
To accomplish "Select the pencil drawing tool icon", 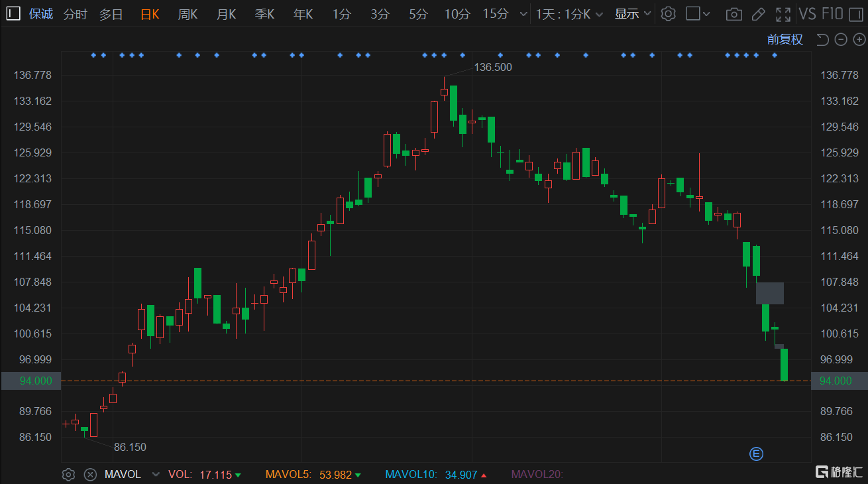I will (759, 14).
